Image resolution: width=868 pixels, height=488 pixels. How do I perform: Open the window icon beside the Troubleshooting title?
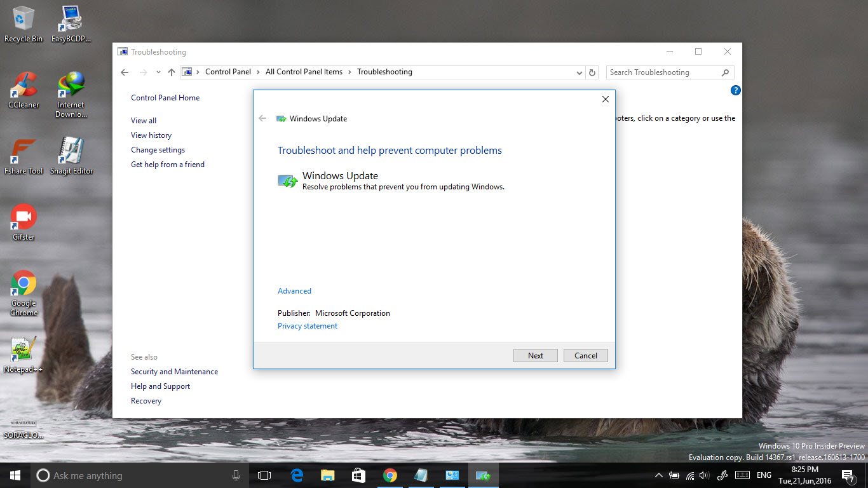123,52
